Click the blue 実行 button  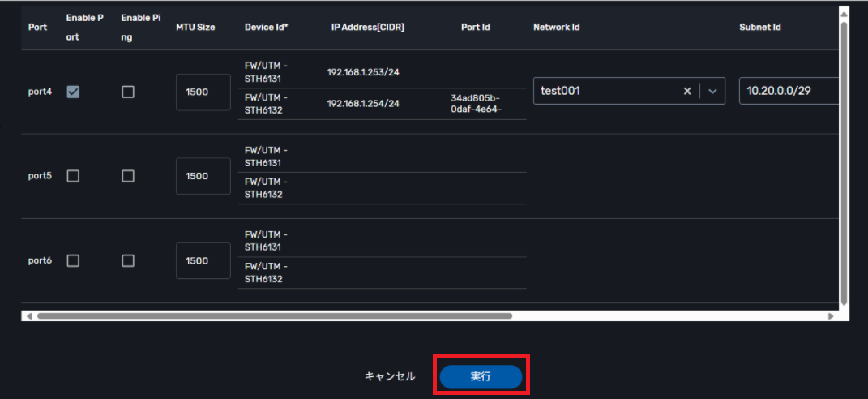coord(481,376)
